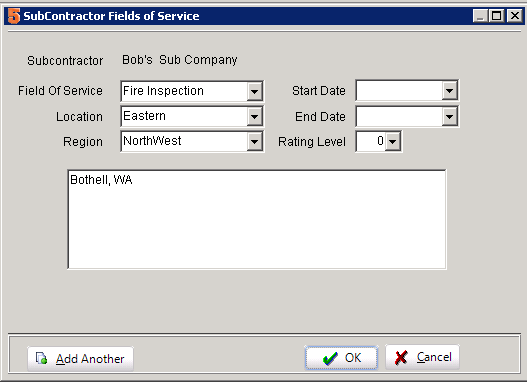Expand the Region dropdown list
The image size is (527, 382).
(x=254, y=141)
